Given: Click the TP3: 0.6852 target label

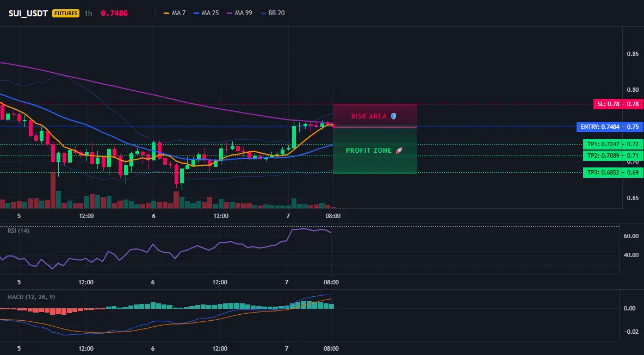Looking at the screenshot, I should tap(603, 172).
